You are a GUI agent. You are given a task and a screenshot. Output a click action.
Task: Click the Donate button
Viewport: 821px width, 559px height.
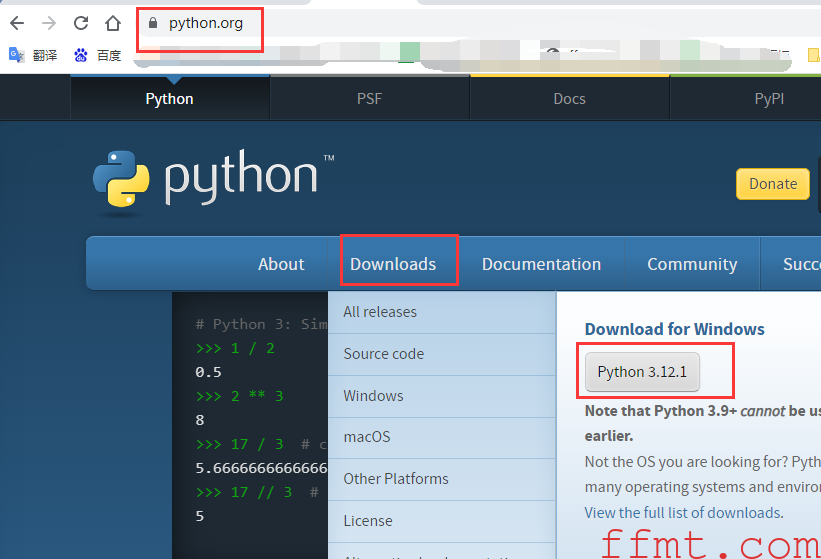point(773,184)
